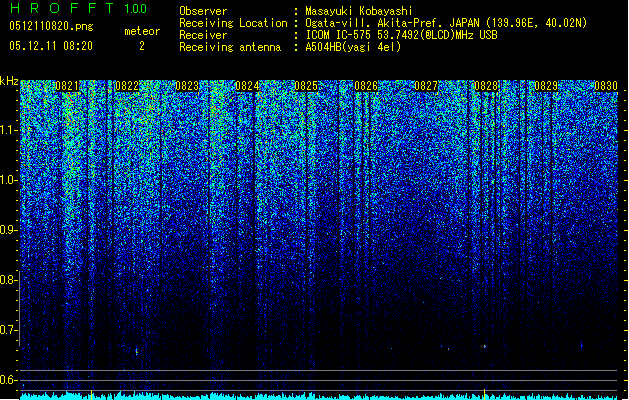The width and height of the screenshot is (629, 400).
Task: Click the yellow meteor tick left of 0822
Action: pyautogui.click(x=91, y=394)
